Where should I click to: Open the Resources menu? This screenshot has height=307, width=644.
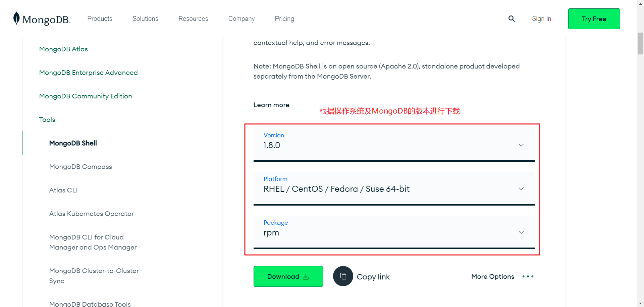tap(193, 18)
